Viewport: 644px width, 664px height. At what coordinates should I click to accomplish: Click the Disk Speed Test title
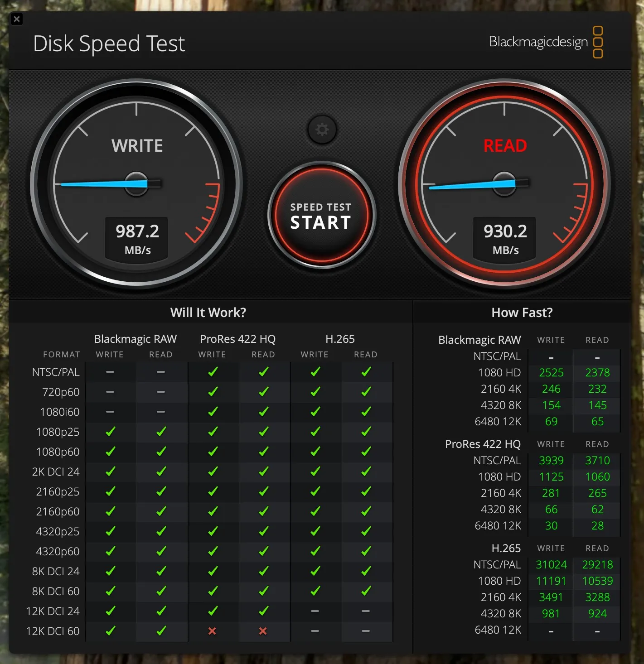tap(109, 43)
